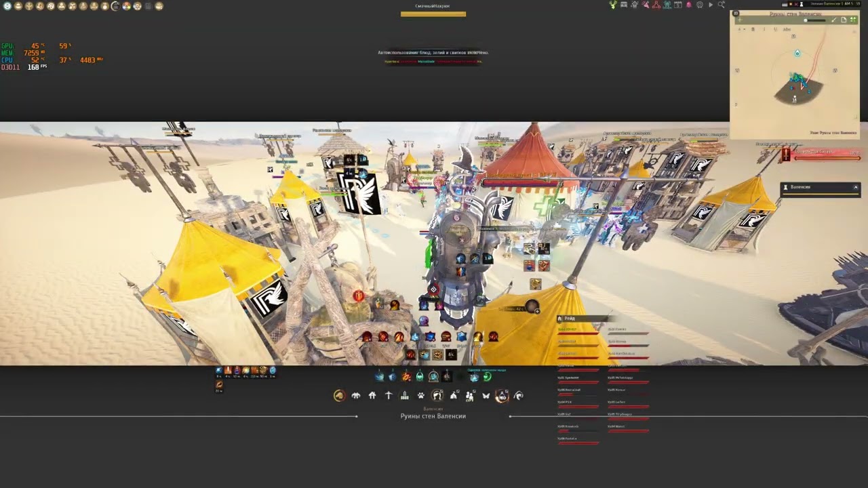Open the party popper event icon
868x488 pixels.
pos(645,5)
